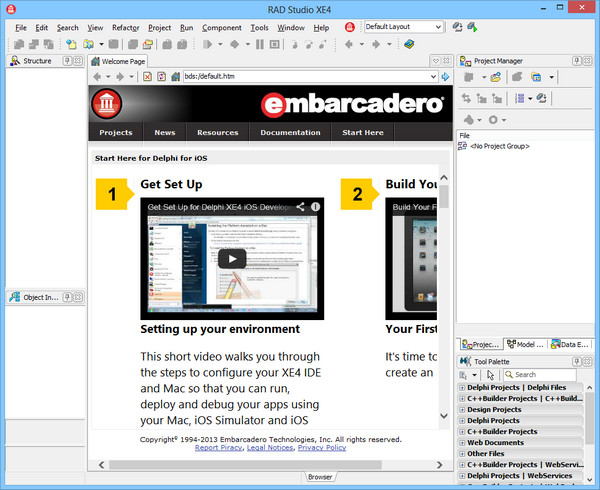600x490 pixels.
Task: Toggle the pin on Tool Palette panel
Action: pos(573,360)
